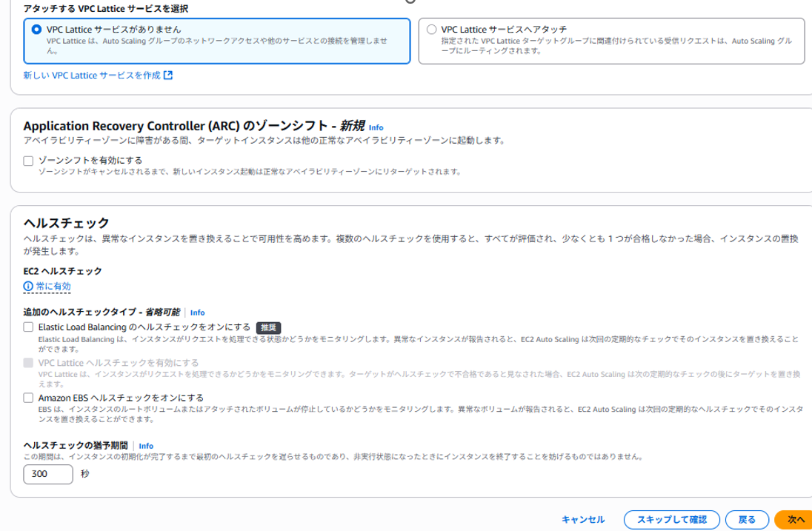
Task: Click Info beside ヘルスチェックの猶予期間
Action: [x=146, y=446]
